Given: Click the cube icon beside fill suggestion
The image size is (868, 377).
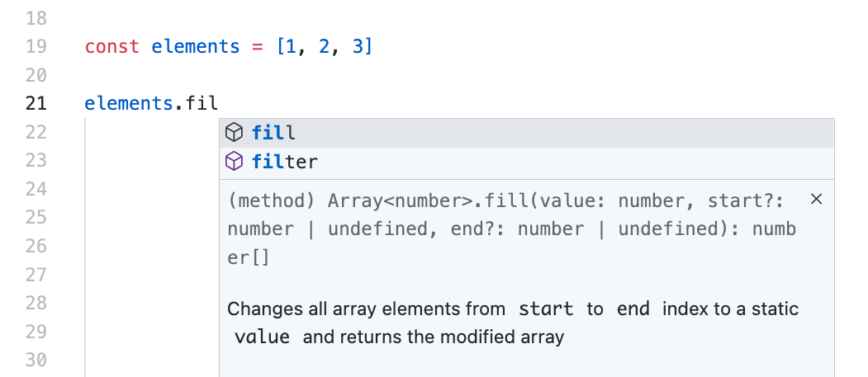Looking at the screenshot, I should coord(235,133).
